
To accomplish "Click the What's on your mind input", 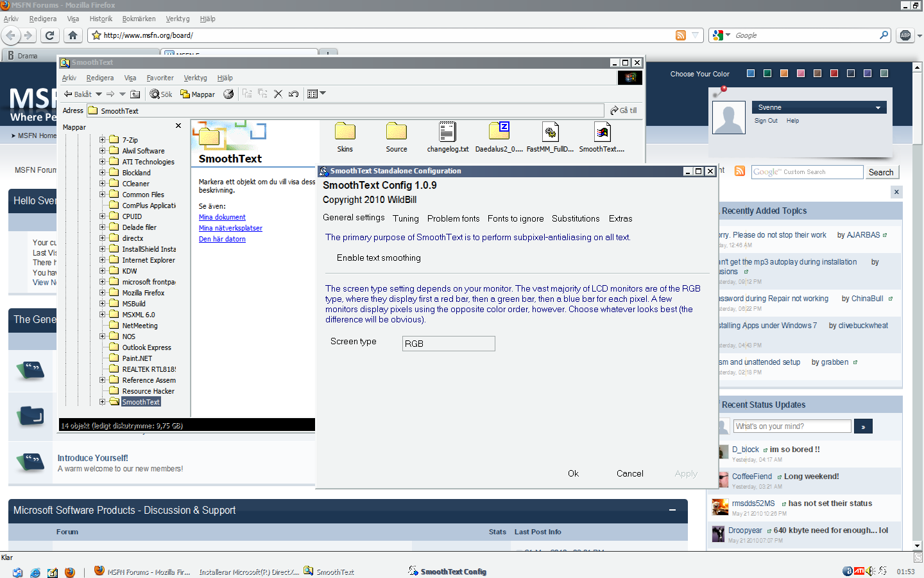I will pos(792,426).
